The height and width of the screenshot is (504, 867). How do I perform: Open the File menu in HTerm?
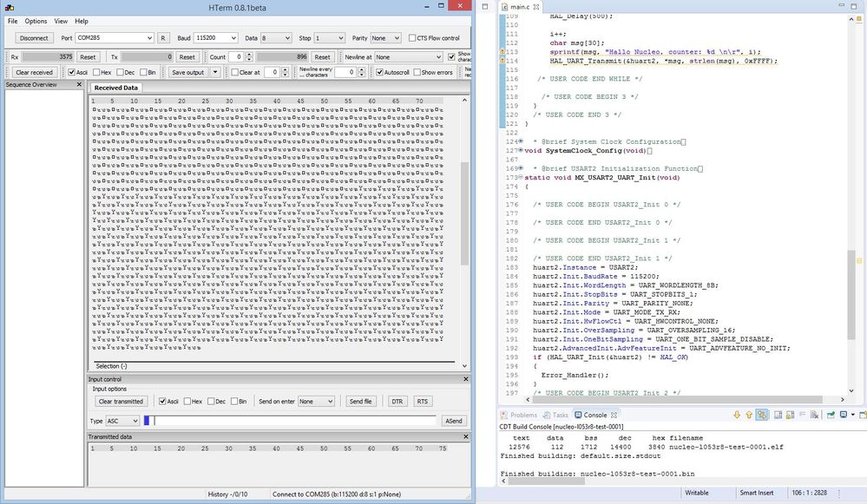[x=13, y=21]
